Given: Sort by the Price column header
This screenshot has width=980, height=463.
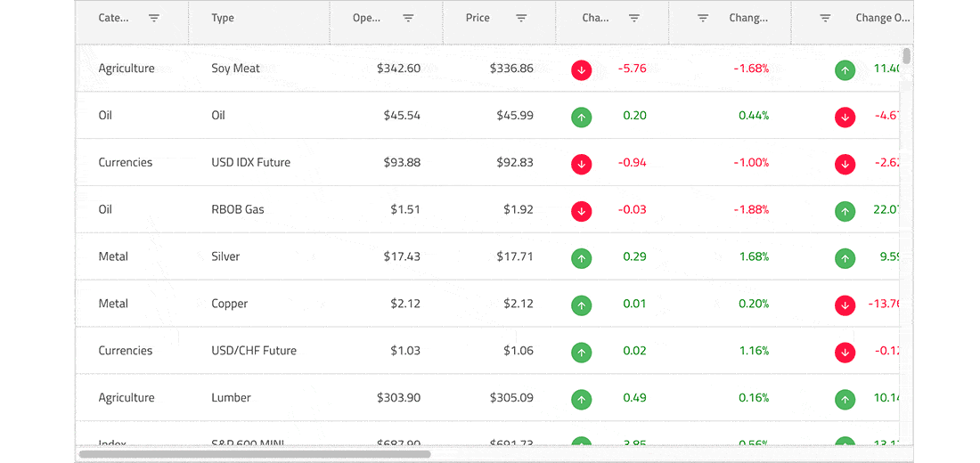Looking at the screenshot, I should tap(478, 18).
